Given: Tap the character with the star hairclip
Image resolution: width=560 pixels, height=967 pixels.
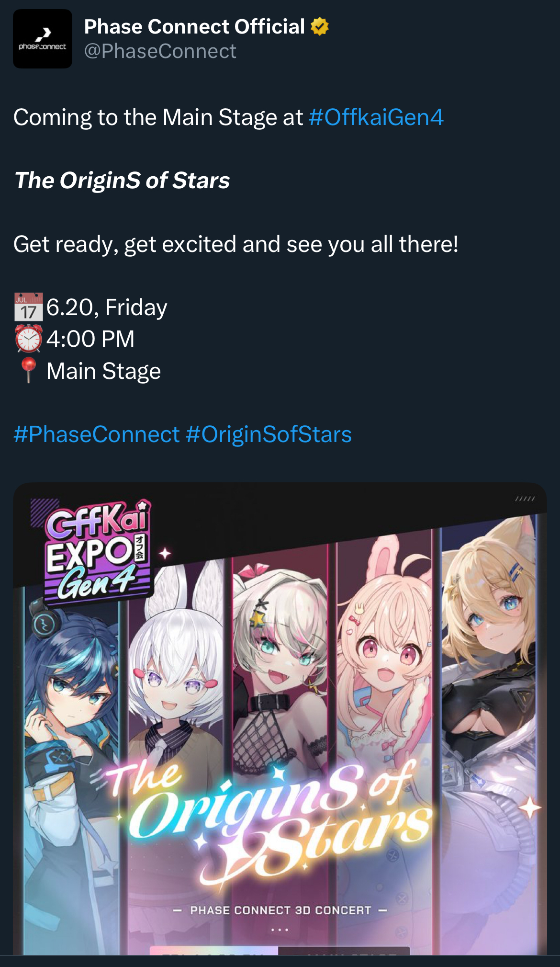Looking at the screenshot, I should point(282,671).
